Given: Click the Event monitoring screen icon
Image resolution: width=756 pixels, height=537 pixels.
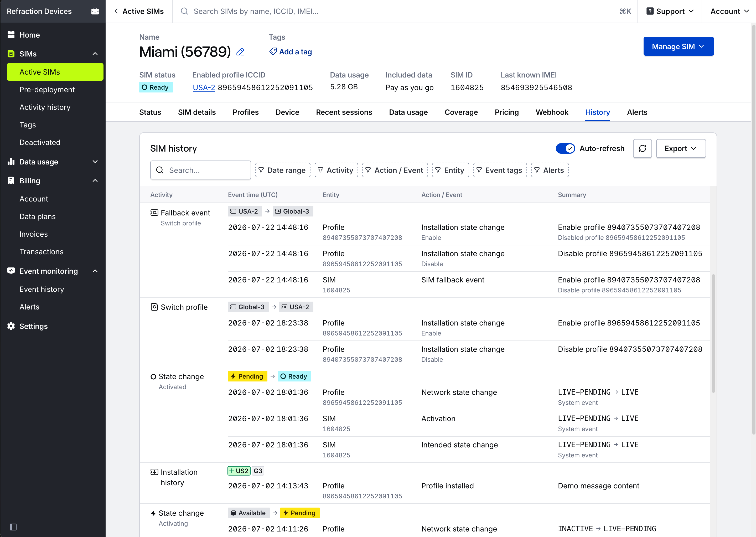Looking at the screenshot, I should coord(11,271).
